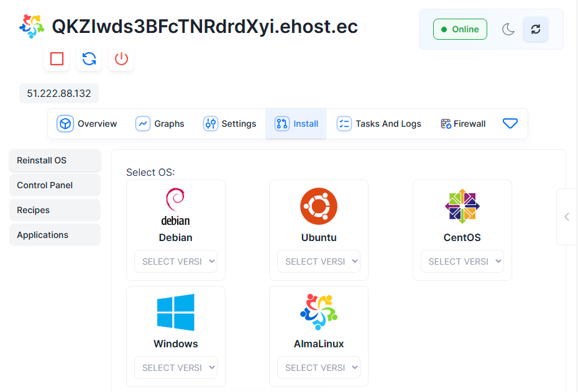This screenshot has width=578, height=392.
Task: Select the CentOS logo
Action: (462, 207)
